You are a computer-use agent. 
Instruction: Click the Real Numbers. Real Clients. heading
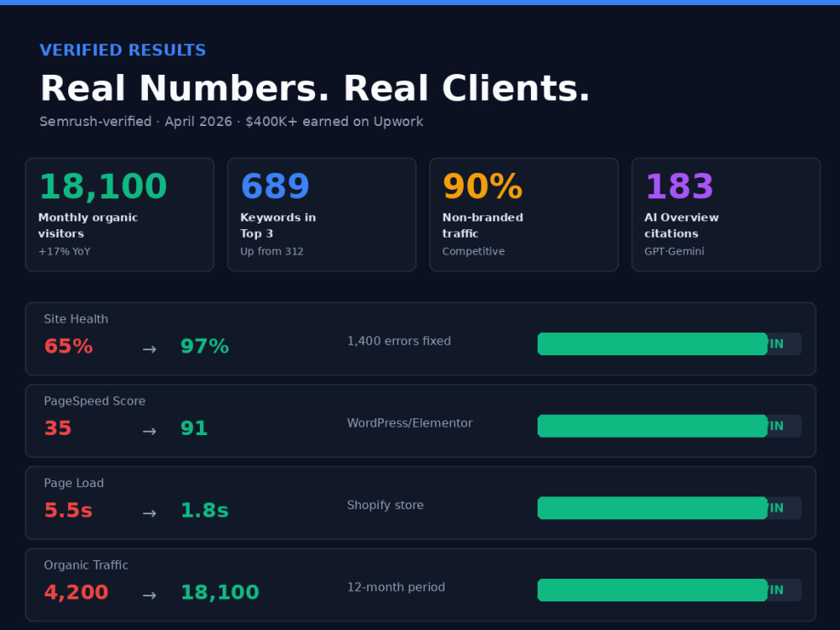[315, 88]
